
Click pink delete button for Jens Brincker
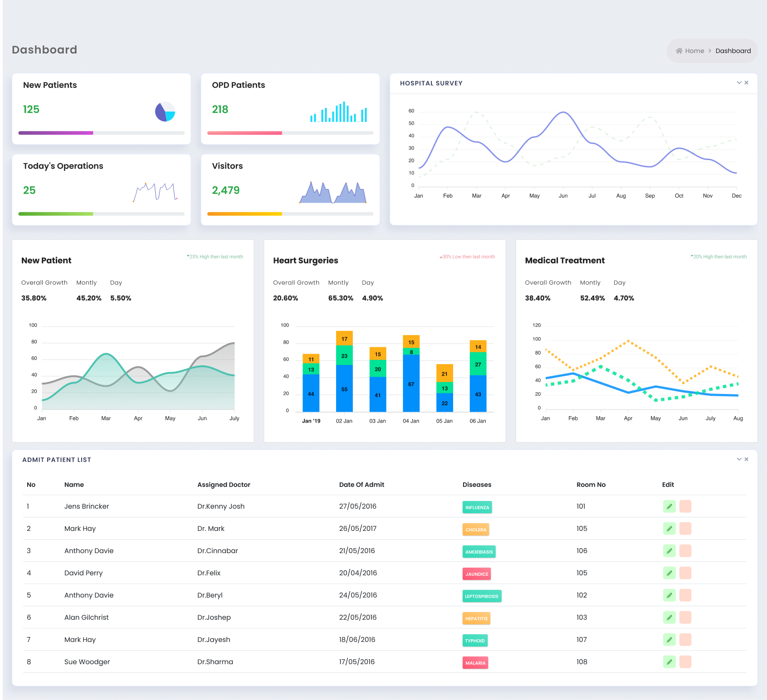click(685, 506)
